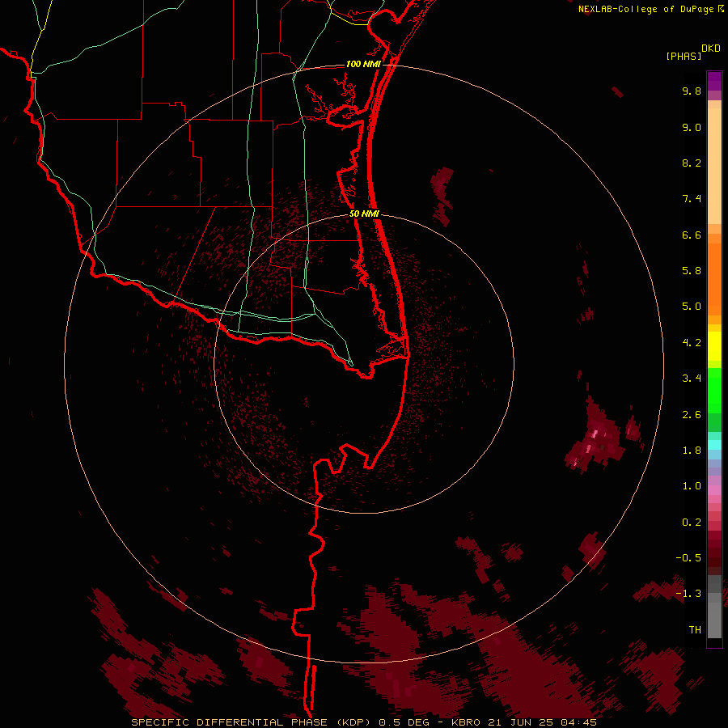Click the pink-cored radar echo cluster offshore
Viewport: 728px width, 728px height.
(597, 440)
